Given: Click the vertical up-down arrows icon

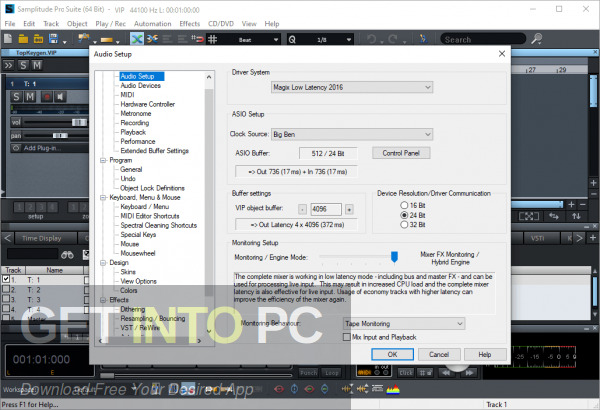Looking at the screenshot, I should tap(576, 216).
